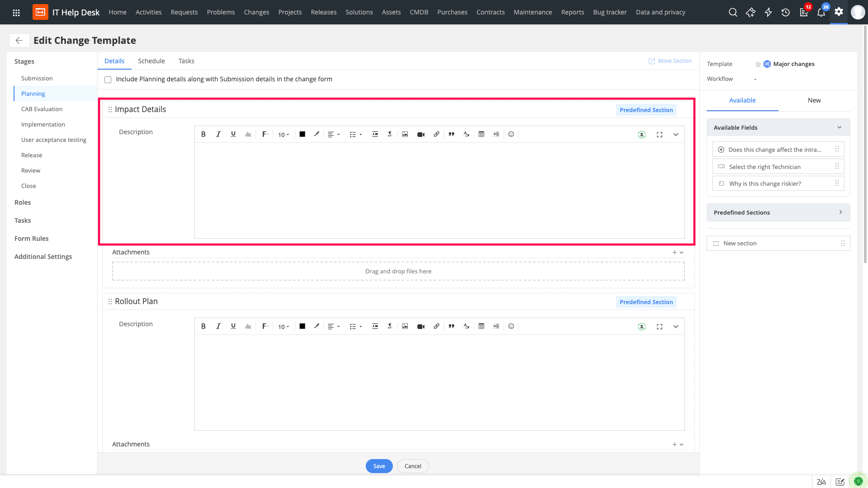Expand Rollout Plan editor to fullscreen
Image resolution: width=868 pixels, height=488 pixels.
point(660,327)
